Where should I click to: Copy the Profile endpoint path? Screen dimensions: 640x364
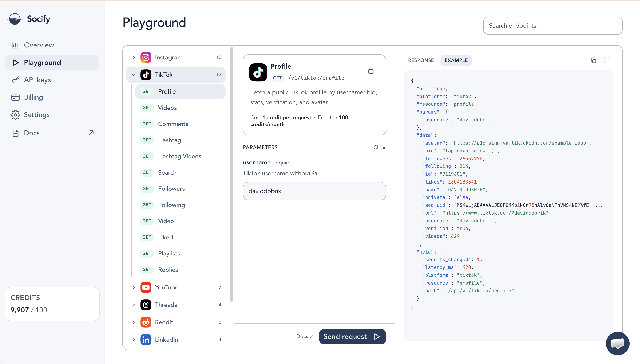pyautogui.click(x=370, y=70)
